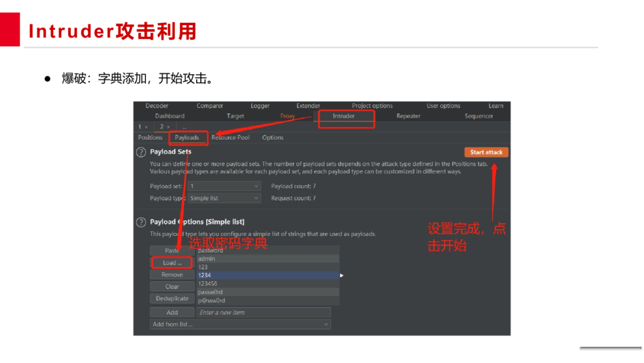
Task: Select the Intruder tab
Action: (x=343, y=116)
